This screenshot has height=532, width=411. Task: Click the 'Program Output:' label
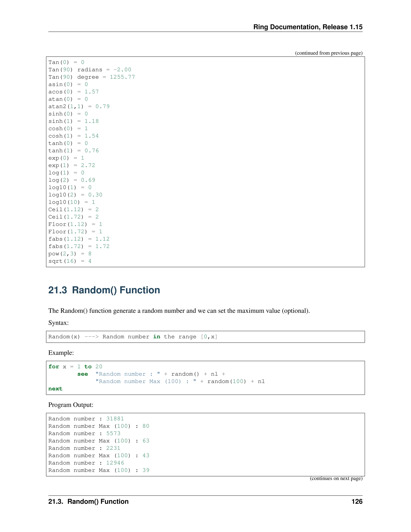click(x=71, y=405)
